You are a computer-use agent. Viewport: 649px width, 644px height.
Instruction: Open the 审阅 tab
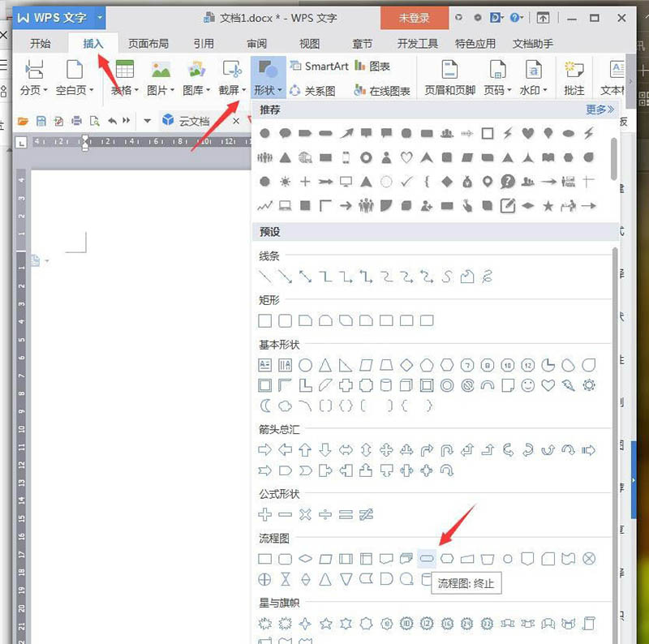point(256,44)
